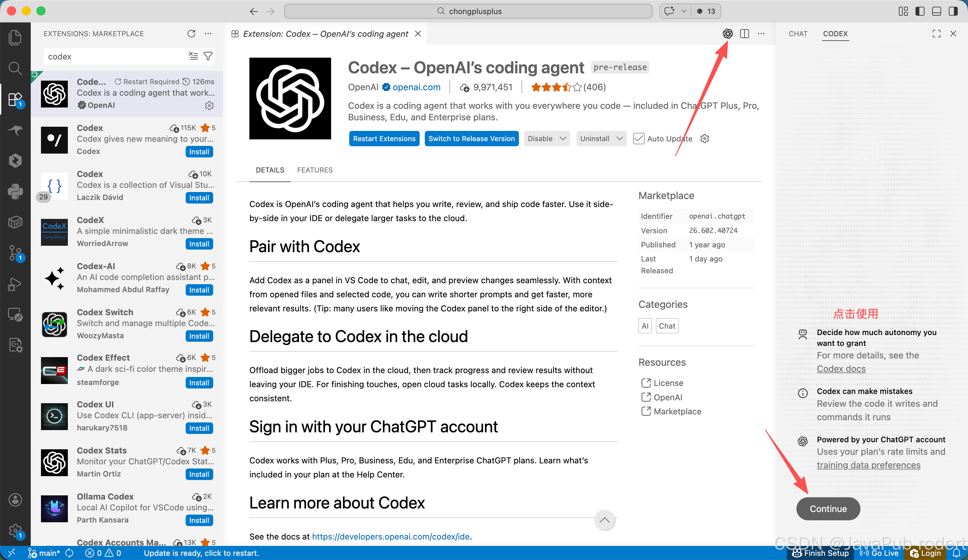The height and width of the screenshot is (560, 968).
Task: Click Restart Extensions button
Action: pyautogui.click(x=384, y=138)
